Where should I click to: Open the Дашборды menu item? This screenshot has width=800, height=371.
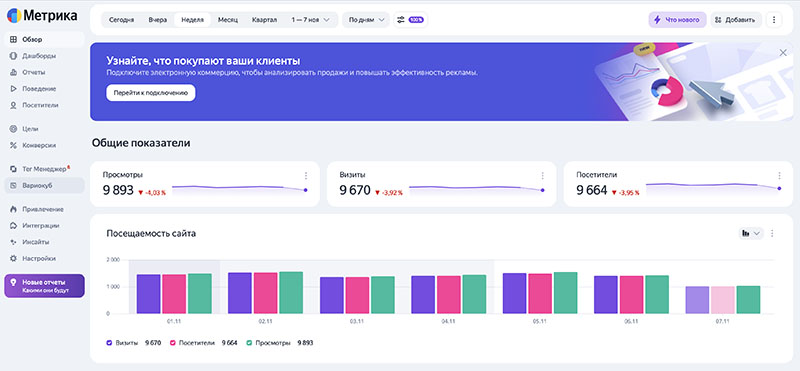(x=44, y=56)
